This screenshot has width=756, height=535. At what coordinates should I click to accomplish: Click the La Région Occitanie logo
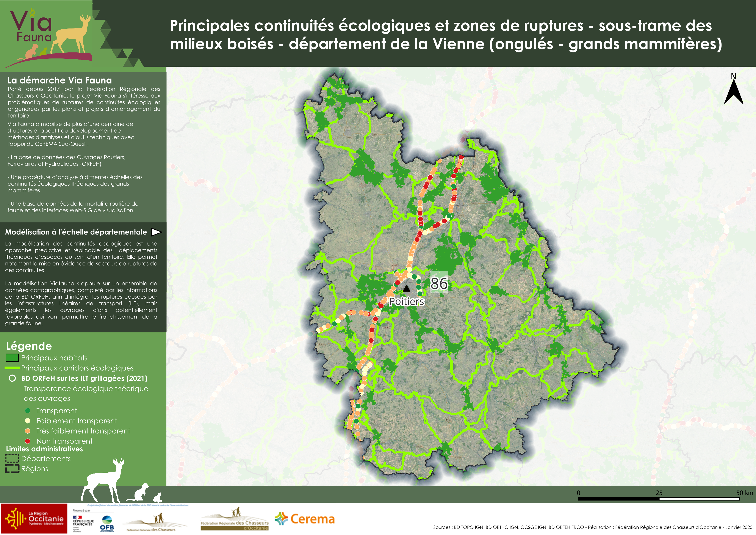34,519
